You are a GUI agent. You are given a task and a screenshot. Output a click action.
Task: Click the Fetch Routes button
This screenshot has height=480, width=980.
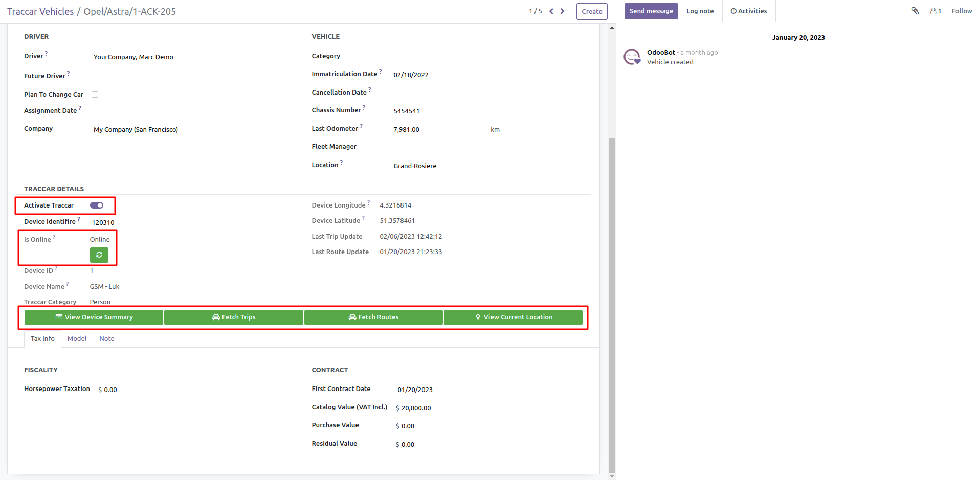(x=373, y=317)
